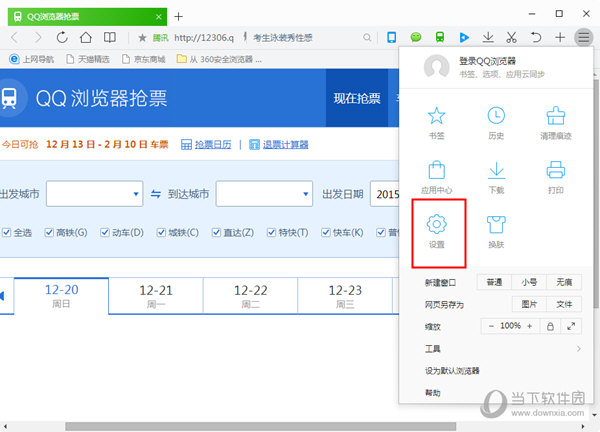
Task: Click the scissors screenshot toolbar icon
Action: click(512, 37)
